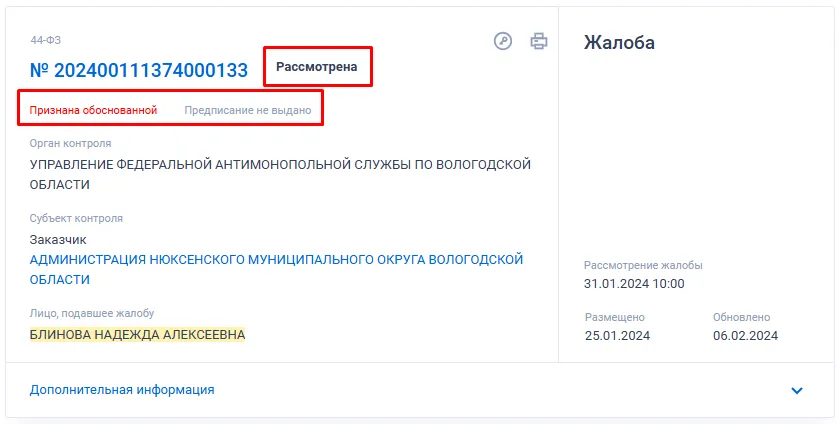
Task: Click the chevron arrow beside Дополнительная информация
Action: (x=797, y=390)
